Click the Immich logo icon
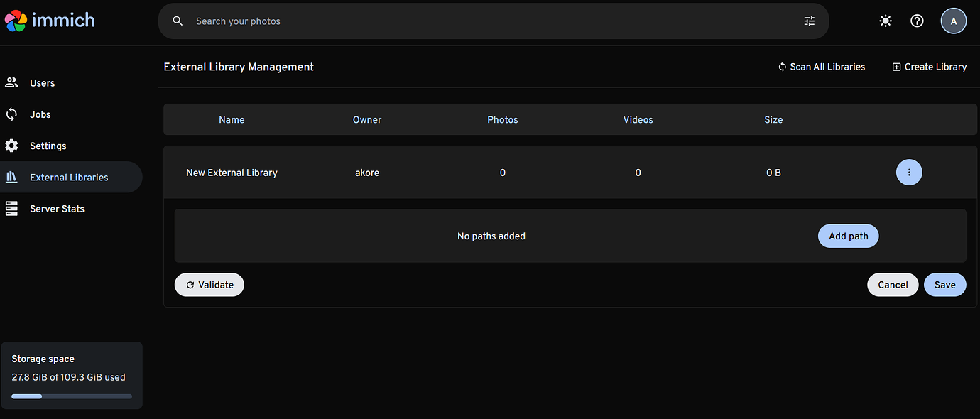980x419 pixels. point(16,21)
